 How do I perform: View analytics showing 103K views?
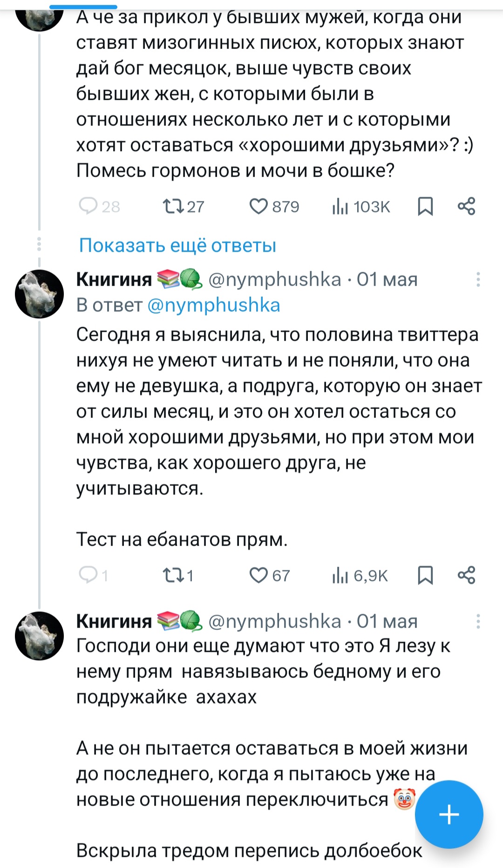[x=340, y=206]
